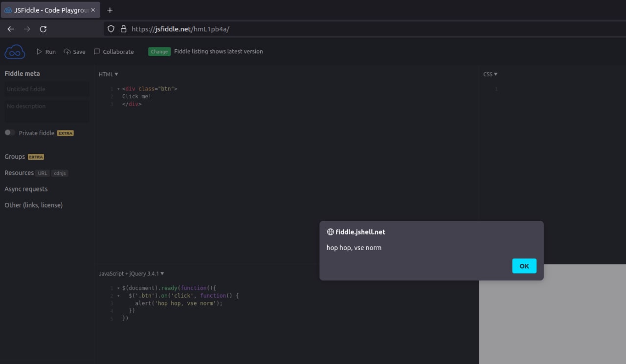This screenshot has width=626, height=364.
Task: Save fiddle using cloud upload icon
Action: pyautogui.click(x=67, y=51)
